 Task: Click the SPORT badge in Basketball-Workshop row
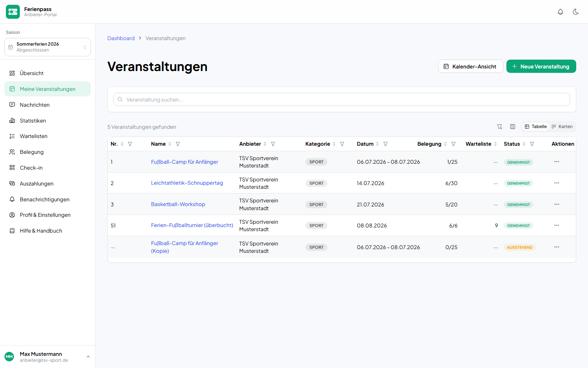316,205
